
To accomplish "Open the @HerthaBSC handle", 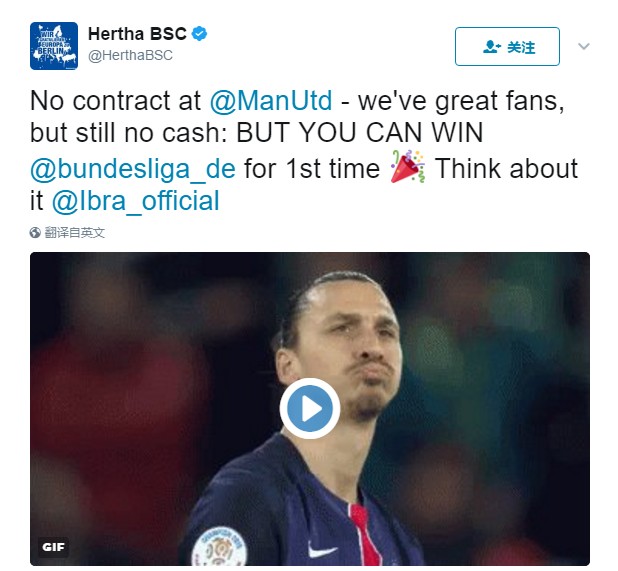I will 130,55.
